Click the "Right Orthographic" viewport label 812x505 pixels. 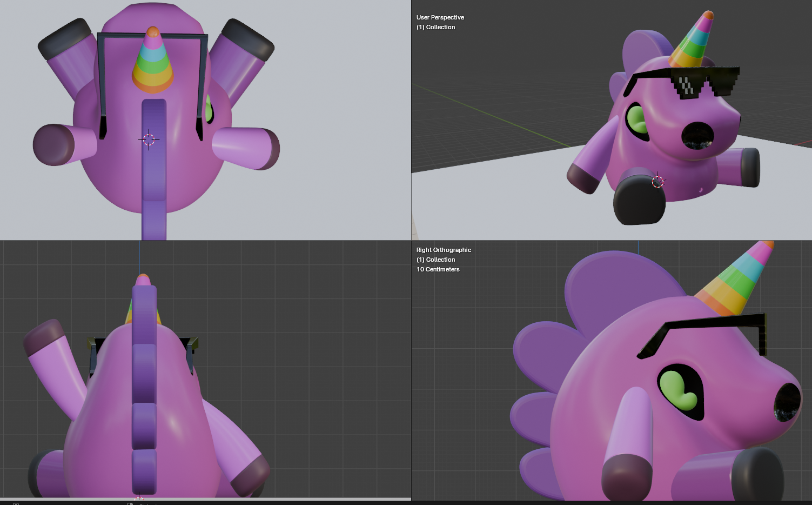[x=444, y=250]
